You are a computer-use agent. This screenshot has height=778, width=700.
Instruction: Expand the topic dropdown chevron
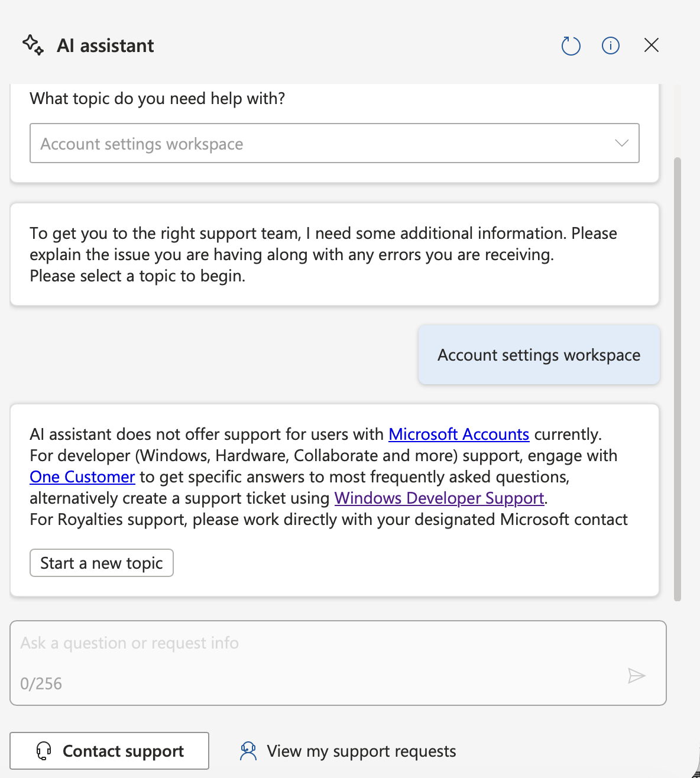pyautogui.click(x=621, y=143)
